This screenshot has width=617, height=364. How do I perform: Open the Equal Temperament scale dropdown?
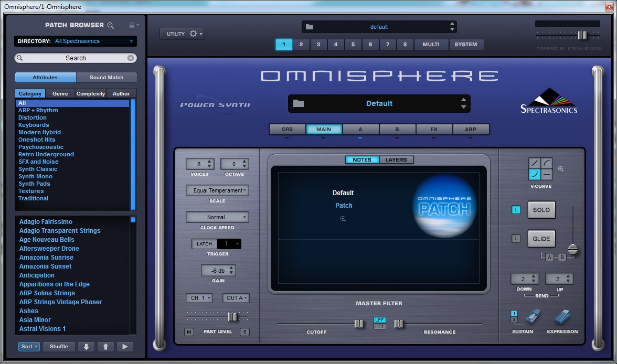217,190
